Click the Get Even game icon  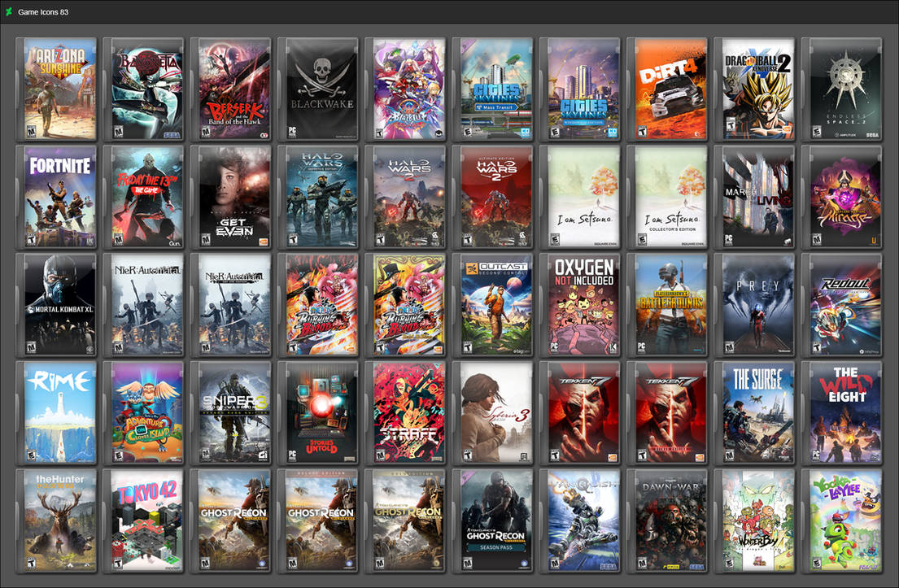click(x=230, y=197)
